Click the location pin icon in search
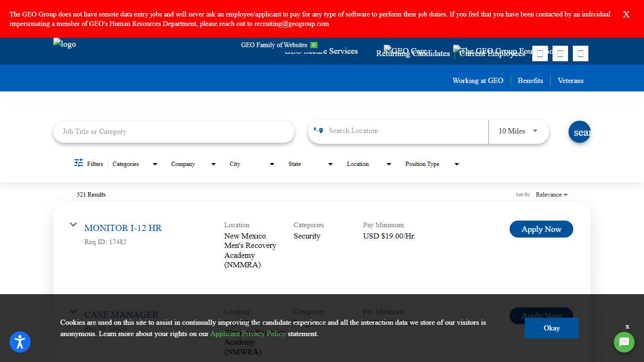The height and width of the screenshot is (362, 644). (x=319, y=131)
